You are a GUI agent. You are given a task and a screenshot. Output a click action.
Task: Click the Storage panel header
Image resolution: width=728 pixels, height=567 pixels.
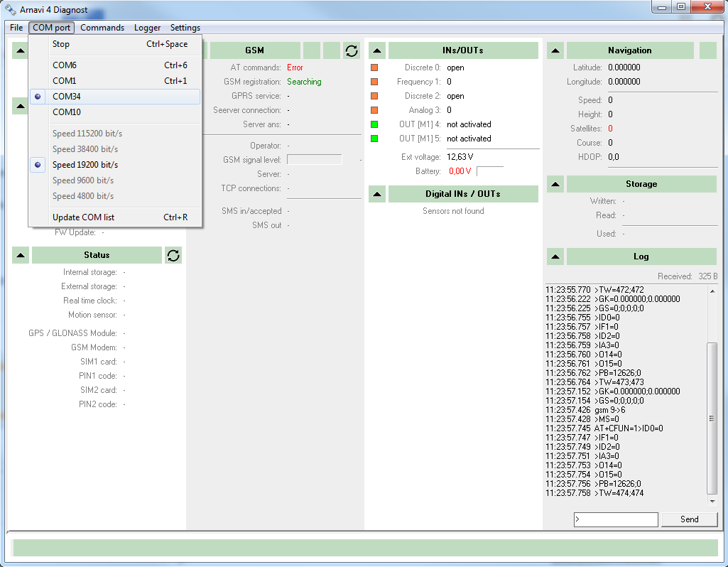click(641, 184)
